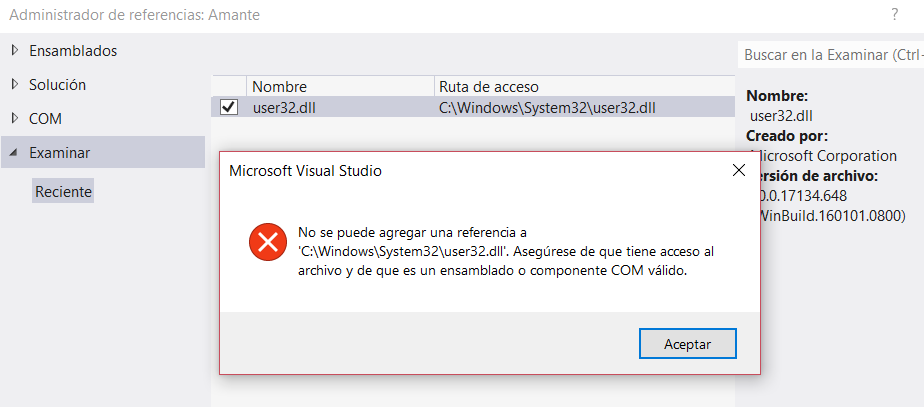Screen dimensions: 924x407
Task: Select the user32.dll row name
Action: click(x=288, y=107)
